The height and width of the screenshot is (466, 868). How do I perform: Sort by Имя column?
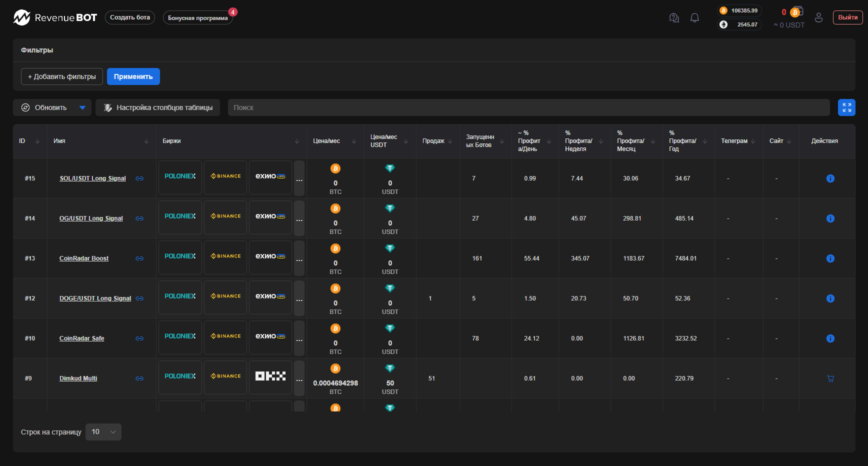coord(146,141)
